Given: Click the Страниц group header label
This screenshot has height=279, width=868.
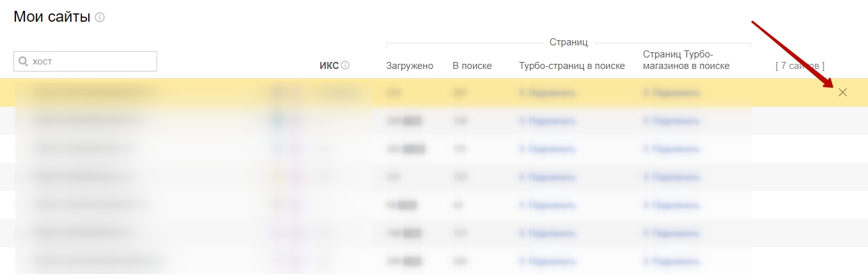Looking at the screenshot, I should 568,42.
